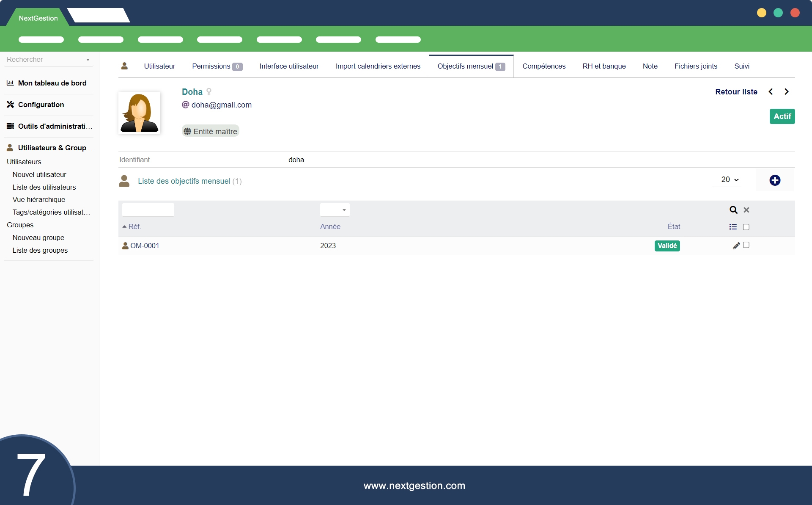Click the X to clear table filters
This screenshot has width=812, height=505.
[x=746, y=210]
